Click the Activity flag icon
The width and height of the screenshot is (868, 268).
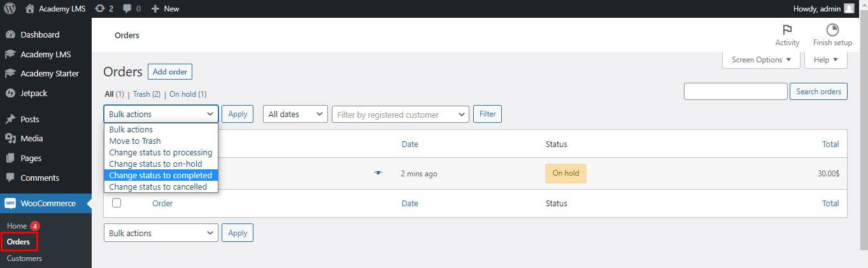tap(787, 30)
